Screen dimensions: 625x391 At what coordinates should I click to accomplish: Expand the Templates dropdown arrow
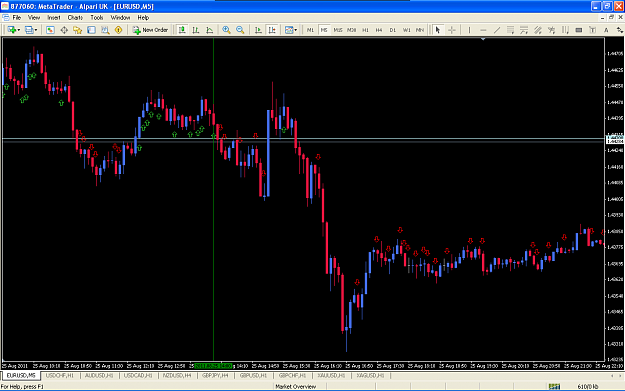pos(295,30)
